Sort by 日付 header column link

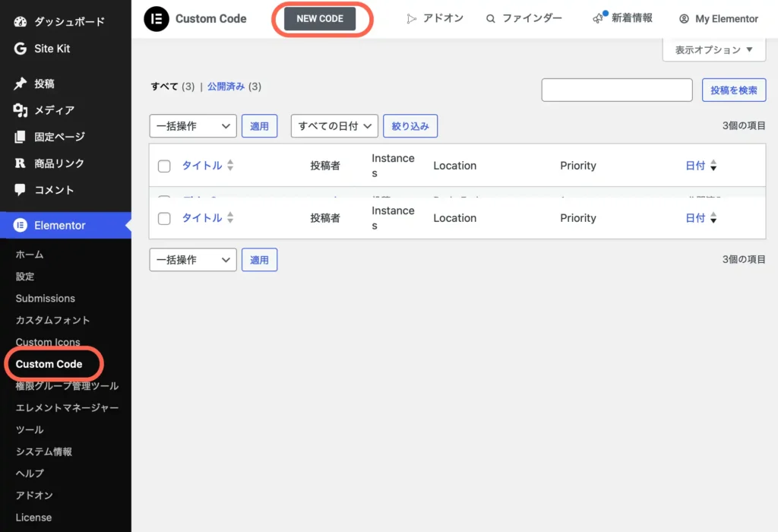(695, 165)
